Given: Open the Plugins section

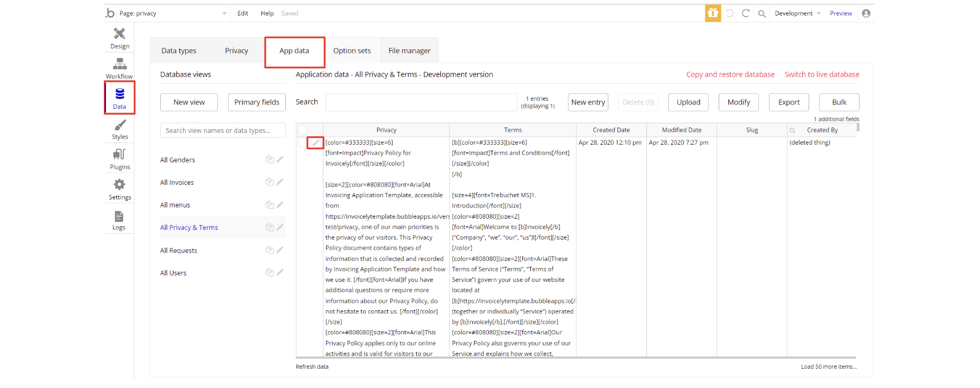Looking at the screenshot, I should click(x=119, y=159).
